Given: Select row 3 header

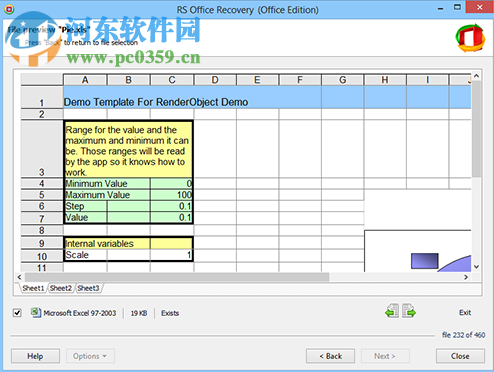Looking at the screenshot, I should (x=42, y=149).
